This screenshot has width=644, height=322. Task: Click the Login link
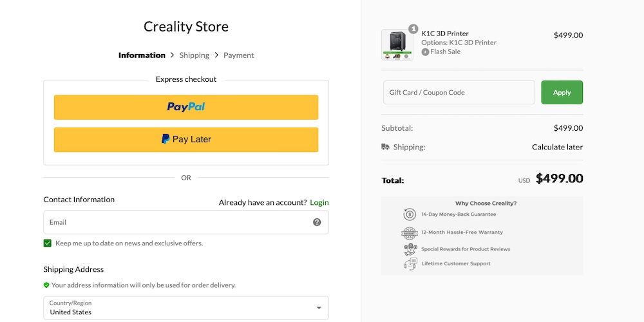pyautogui.click(x=319, y=202)
